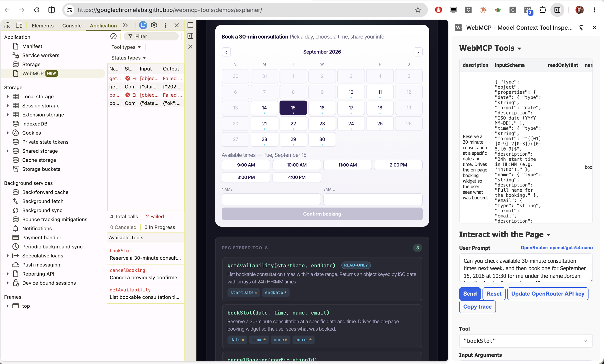Screen dimensions: 604x364
Task: Toggle the Chrome side panel button
Action: click(x=558, y=10)
